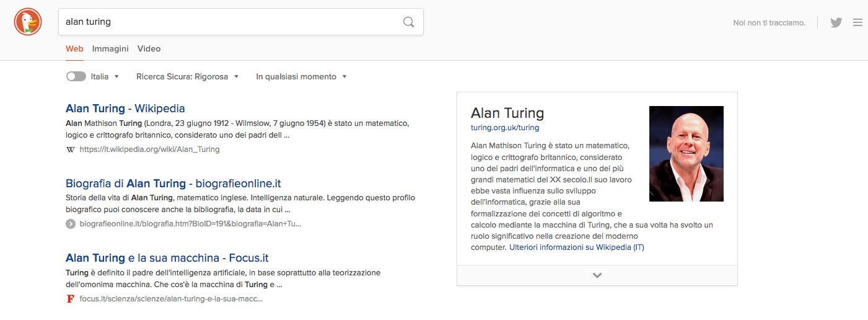Screen dimensions: 868x320
Task: Switch to the Video tab
Action: pos(149,48)
